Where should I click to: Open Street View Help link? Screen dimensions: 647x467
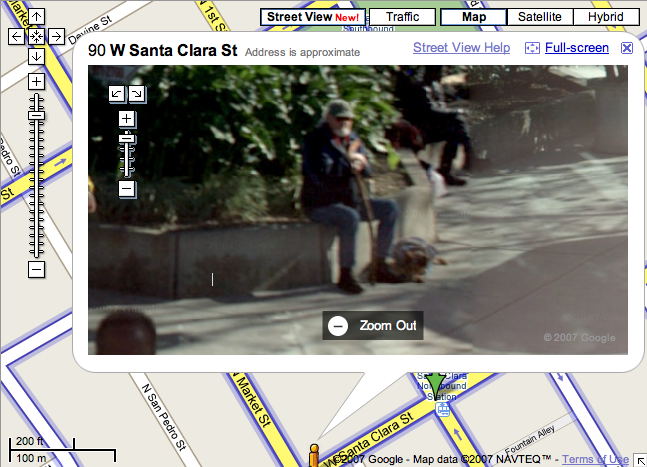461,47
